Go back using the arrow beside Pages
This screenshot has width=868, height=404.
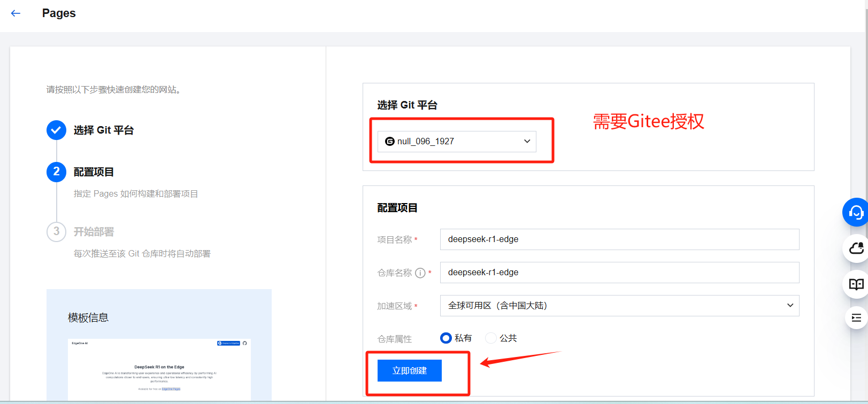[16, 13]
